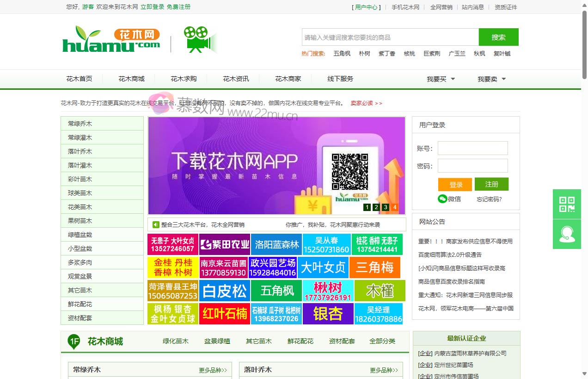Click the huamu.com site logo
The width and height of the screenshot is (588, 379).
(111, 39)
